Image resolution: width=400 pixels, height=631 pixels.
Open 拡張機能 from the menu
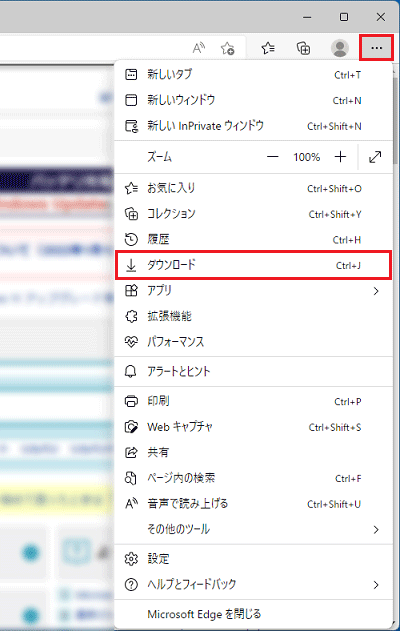tap(254, 316)
